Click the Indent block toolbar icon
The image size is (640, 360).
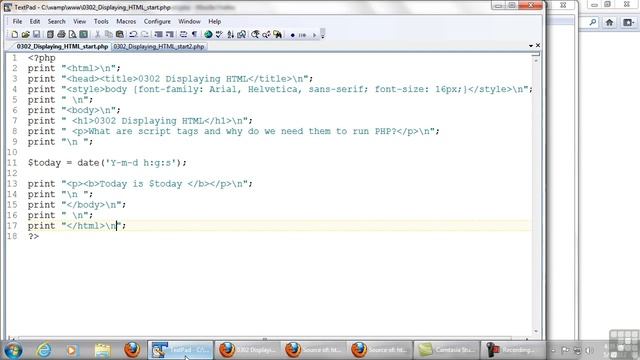tap(158, 35)
